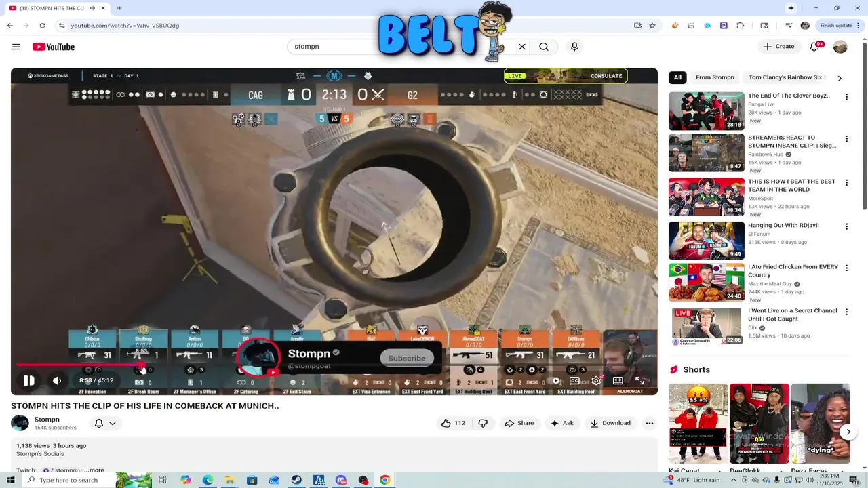Open options for Hanging Out With RDjavi
The width and height of the screenshot is (868, 488).
(846, 226)
